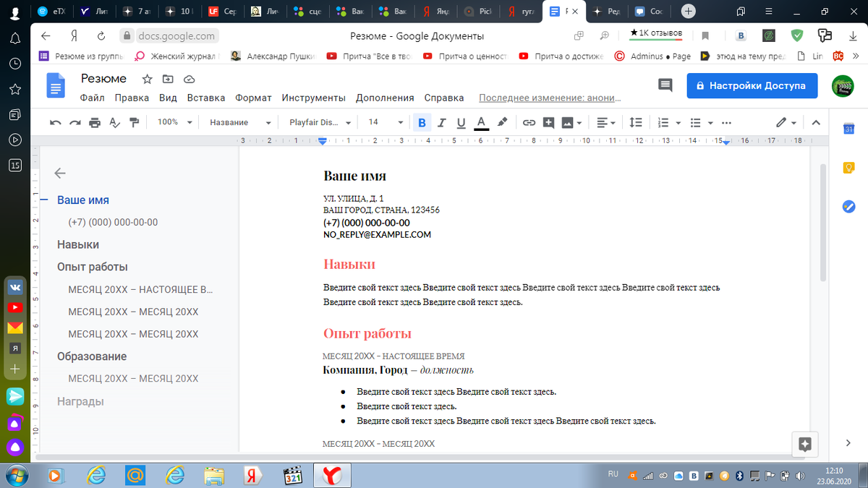Open the Google Docs home icon
This screenshot has width=868, height=488.
[56, 85]
